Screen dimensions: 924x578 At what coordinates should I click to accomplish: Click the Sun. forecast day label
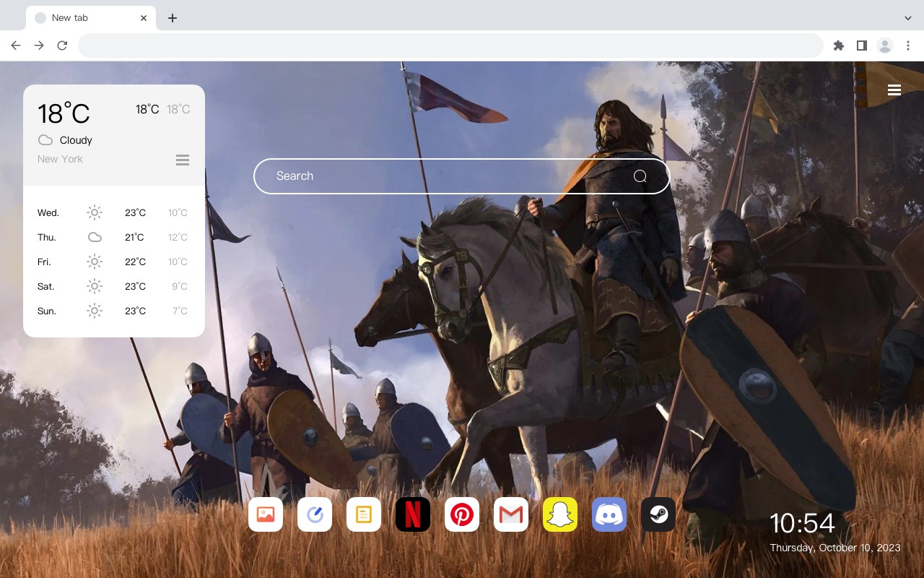coord(47,311)
